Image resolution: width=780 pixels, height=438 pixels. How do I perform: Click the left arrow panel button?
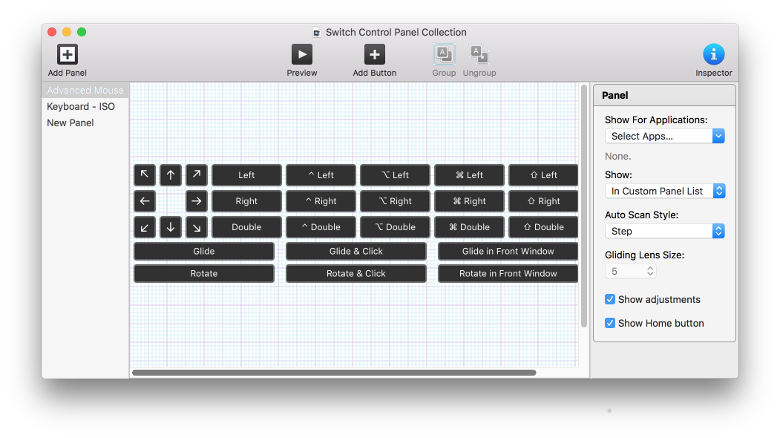click(145, 201)
